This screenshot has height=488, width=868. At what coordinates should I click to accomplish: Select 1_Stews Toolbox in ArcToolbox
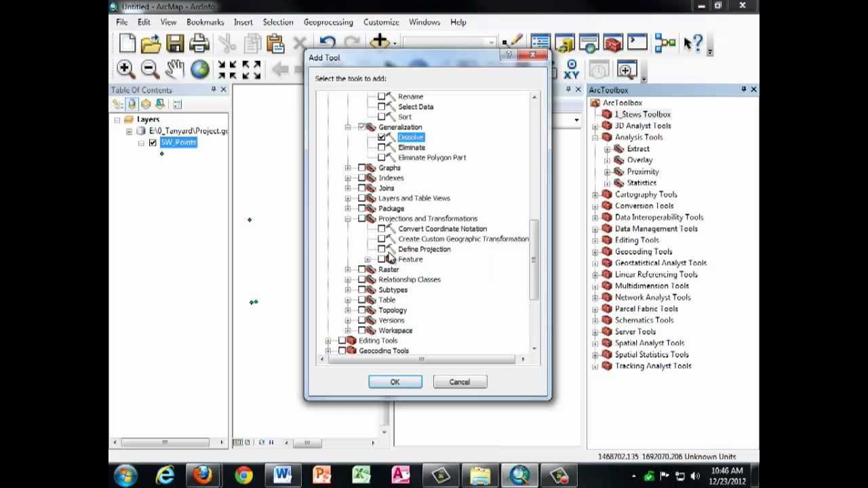tap(642, 115)
